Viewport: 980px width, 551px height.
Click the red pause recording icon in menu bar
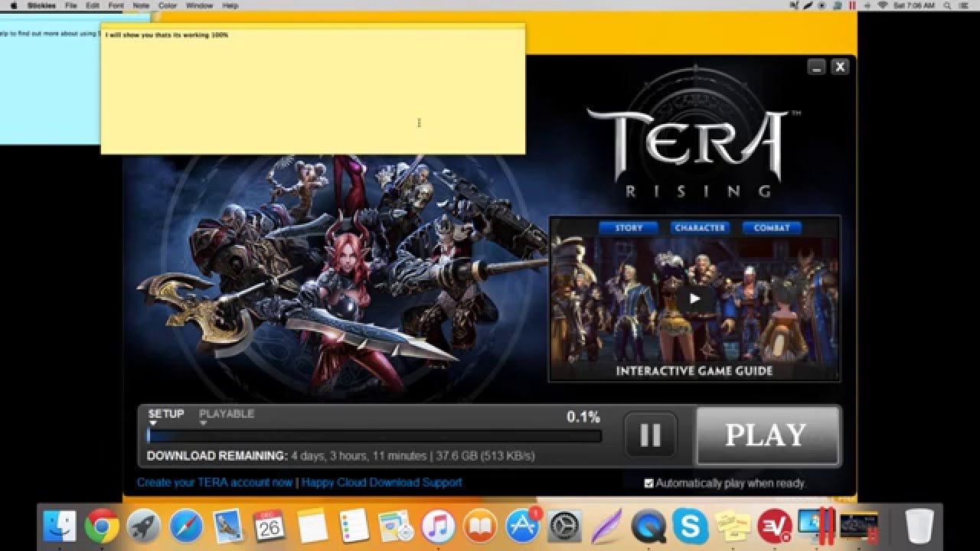coord(852,5)
